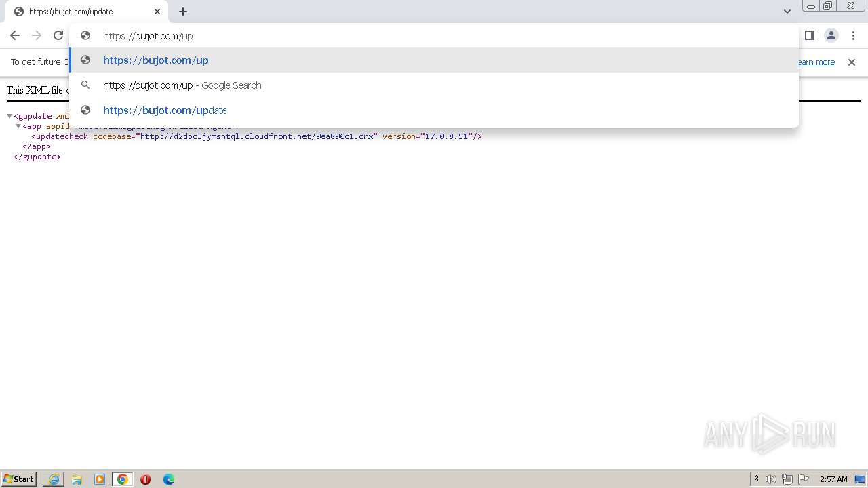
Task: Show hidden tray icons arrow
Action: (757, 479)
